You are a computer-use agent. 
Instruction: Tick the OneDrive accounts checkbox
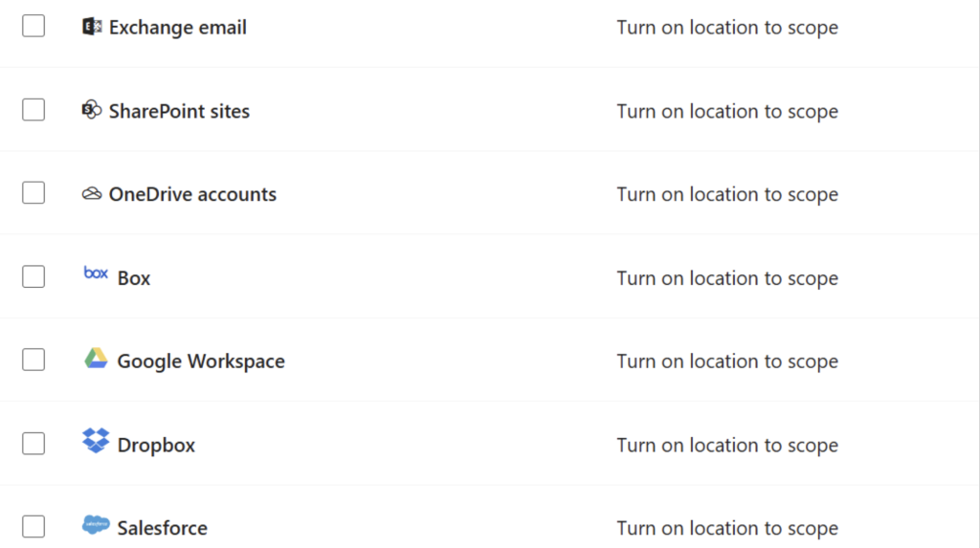[x=33, y=193]
